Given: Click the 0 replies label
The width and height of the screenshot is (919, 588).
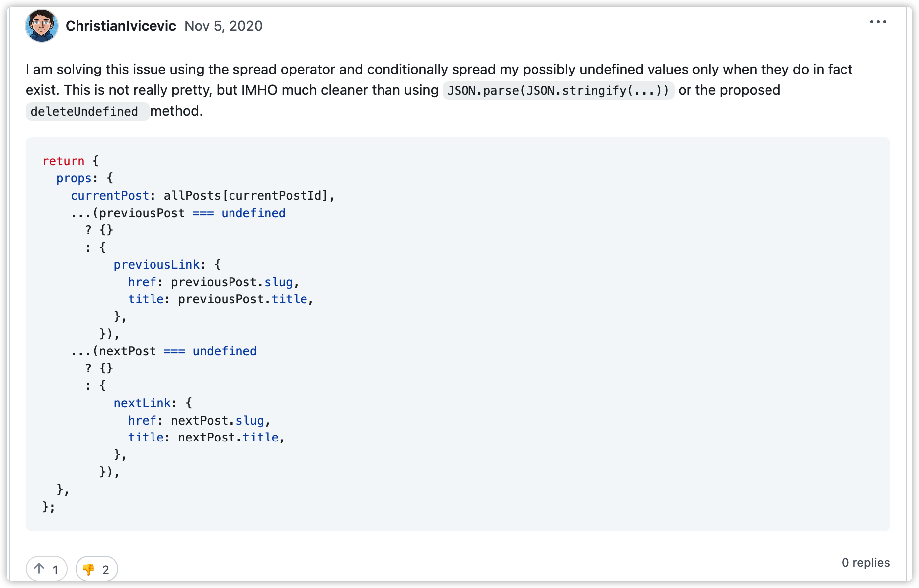Looking at the screenshot, I should pos(865,562).
